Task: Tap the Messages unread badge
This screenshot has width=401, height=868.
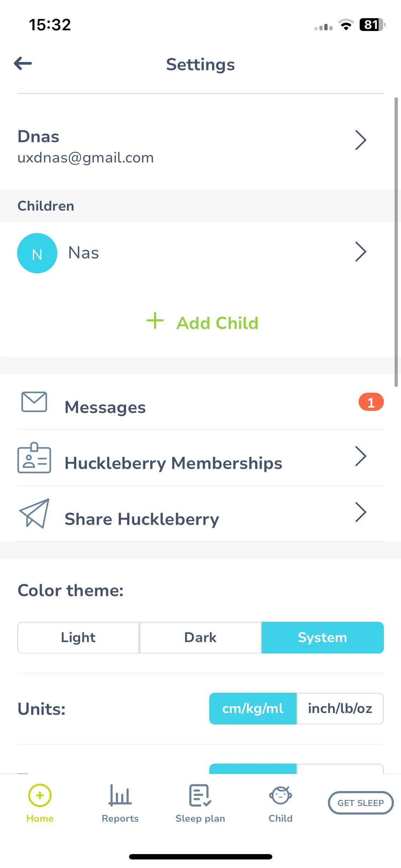Action: [371, 402]
